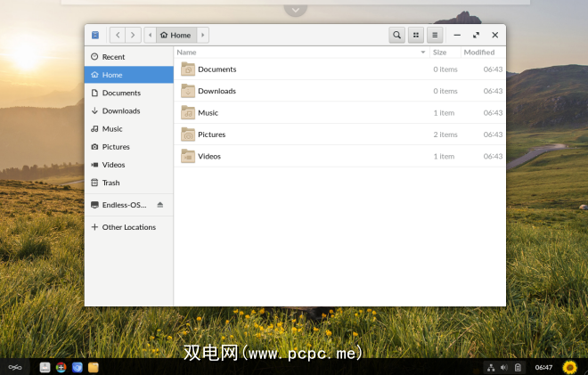
Task: Sort by the Name column header
Action: (301, 53)
